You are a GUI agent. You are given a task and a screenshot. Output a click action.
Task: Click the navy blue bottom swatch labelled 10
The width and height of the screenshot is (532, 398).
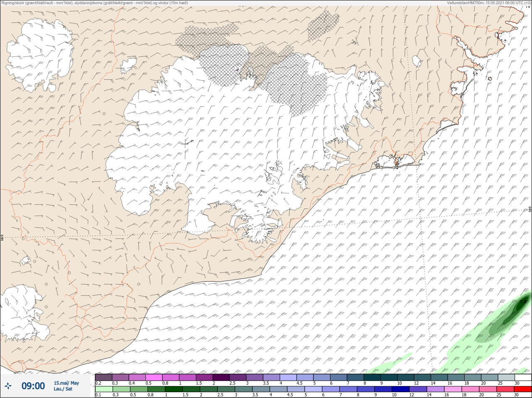(x=400, y=389)
